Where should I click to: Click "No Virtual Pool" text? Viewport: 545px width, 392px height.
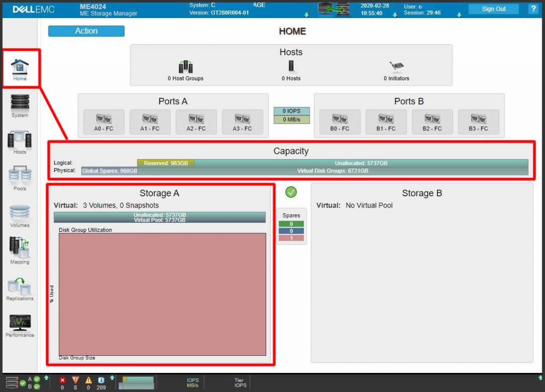(369, 205)
